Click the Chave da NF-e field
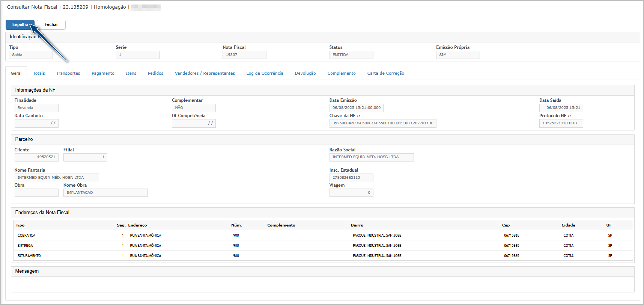This screenshot has width=644, height=305. (382, 123)
